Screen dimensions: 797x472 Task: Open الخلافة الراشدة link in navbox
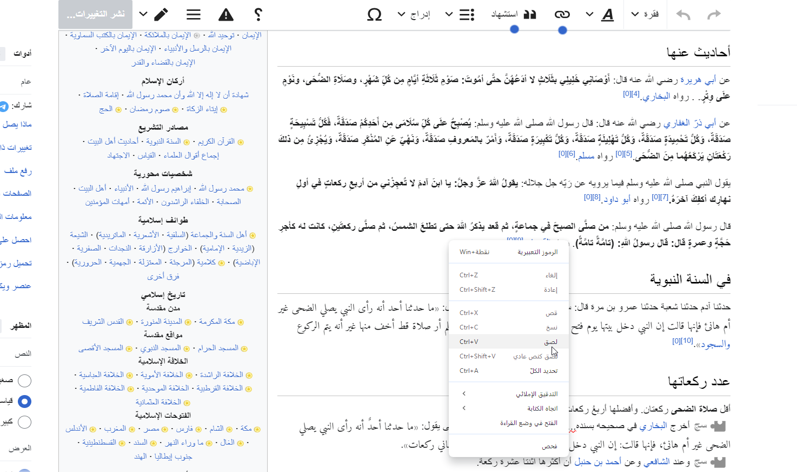click(221, 374)
